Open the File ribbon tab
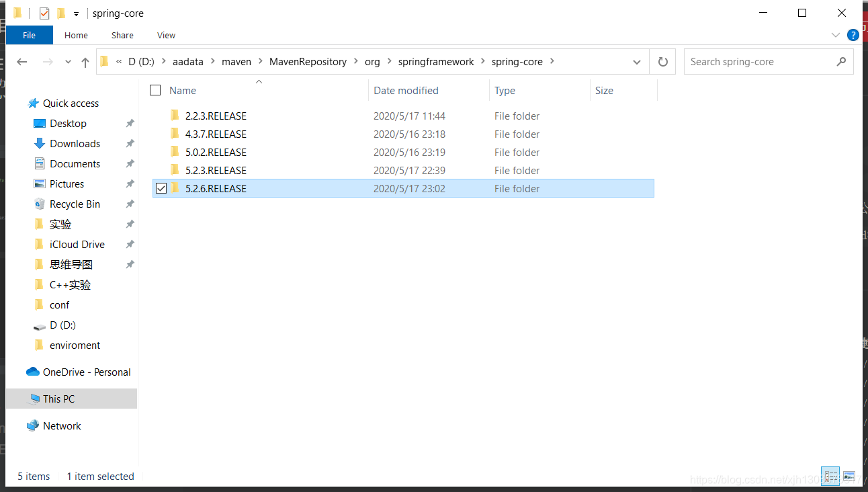Screen dimensions: 868x492 pos(30,35)
